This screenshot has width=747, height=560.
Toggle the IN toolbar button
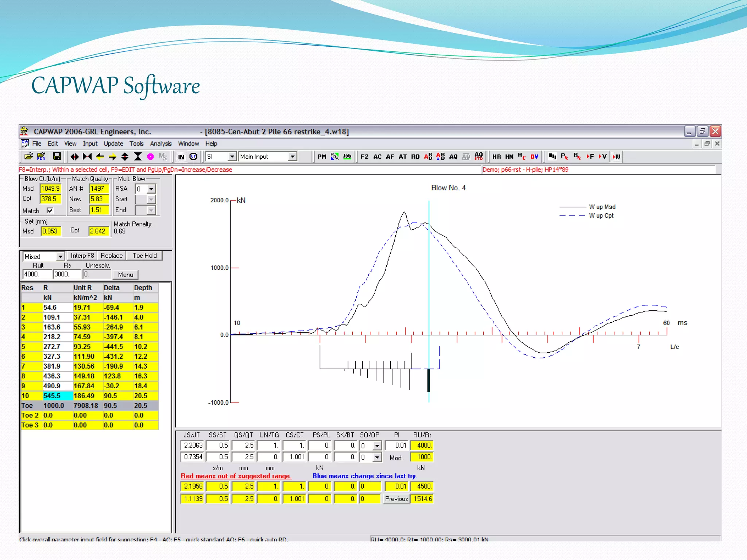[x=181, y=157]
